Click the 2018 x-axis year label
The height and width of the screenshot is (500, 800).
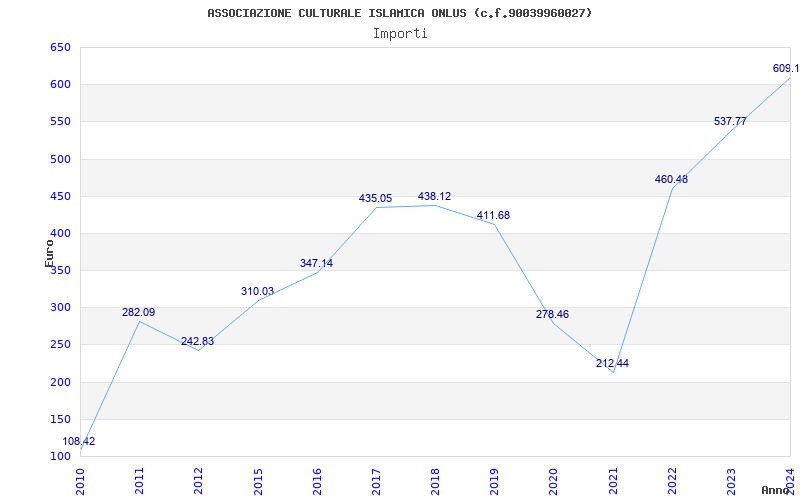[436, 482]
